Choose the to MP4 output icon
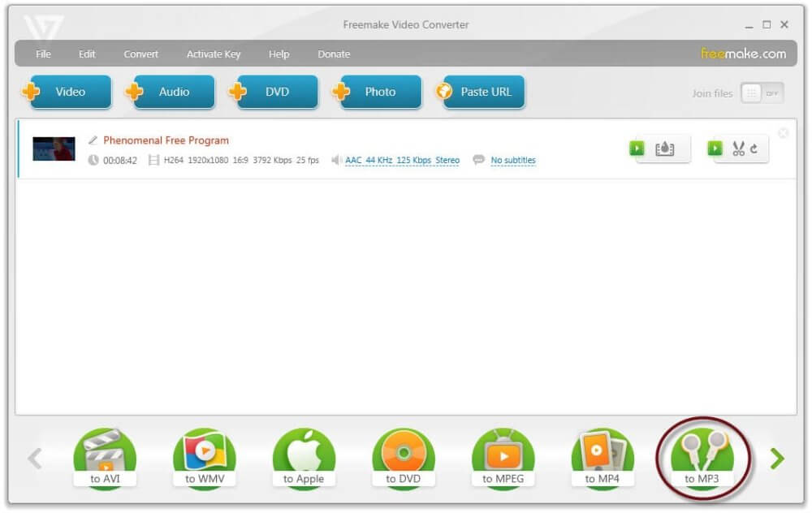The image size is (812, 513). [603, 458]
